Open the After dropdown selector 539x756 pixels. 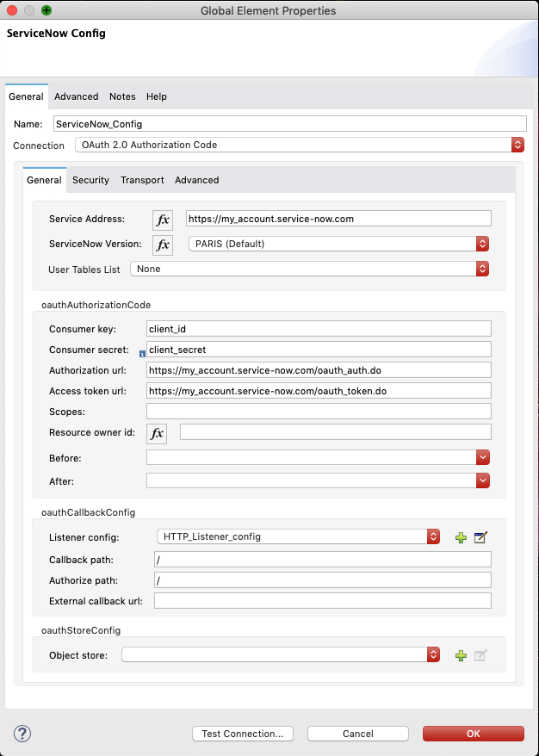482,480
